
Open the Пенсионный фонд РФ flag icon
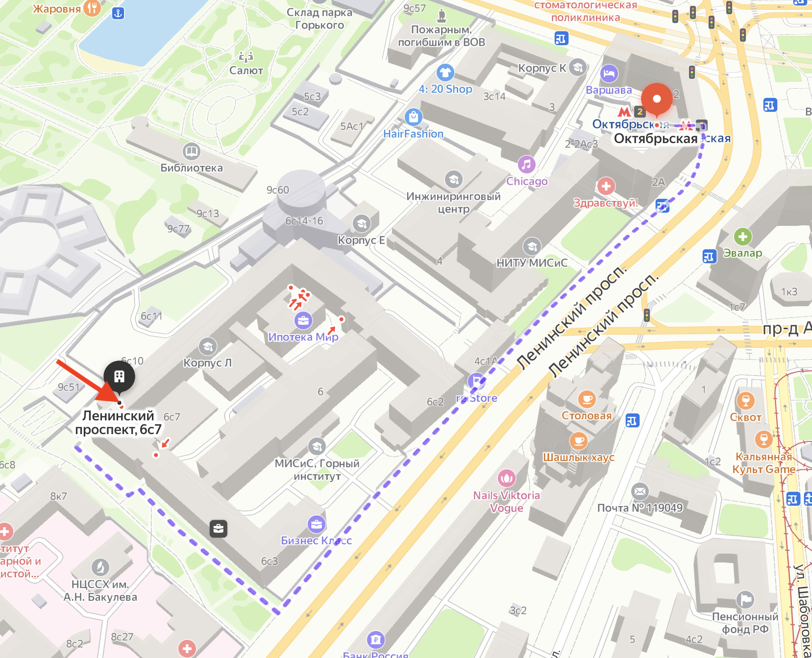[x=745, y=599]
